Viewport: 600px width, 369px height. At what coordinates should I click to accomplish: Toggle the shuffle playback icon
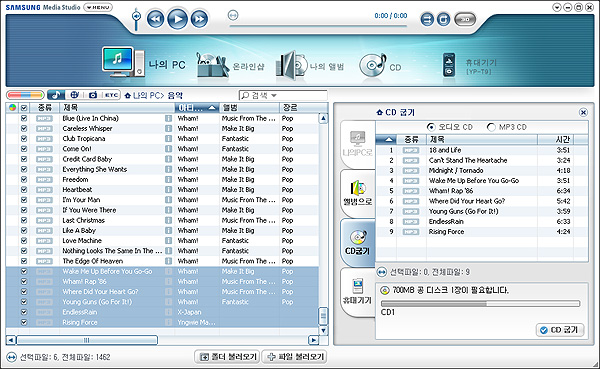click(x=427, y=19)
